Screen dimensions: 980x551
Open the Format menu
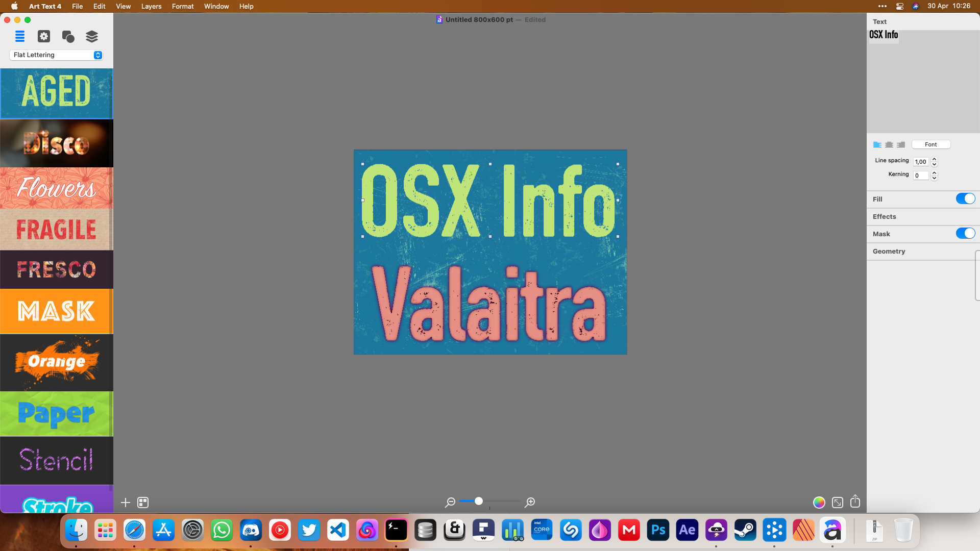pyautogui.click(x=183, y=6)
